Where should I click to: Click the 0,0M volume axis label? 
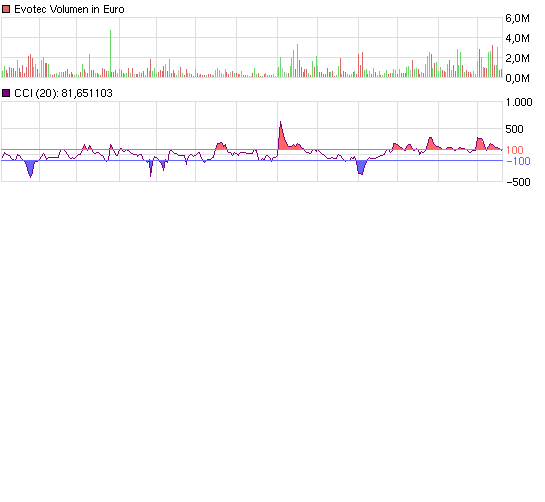pyautogui.click(x=517, y=78)
